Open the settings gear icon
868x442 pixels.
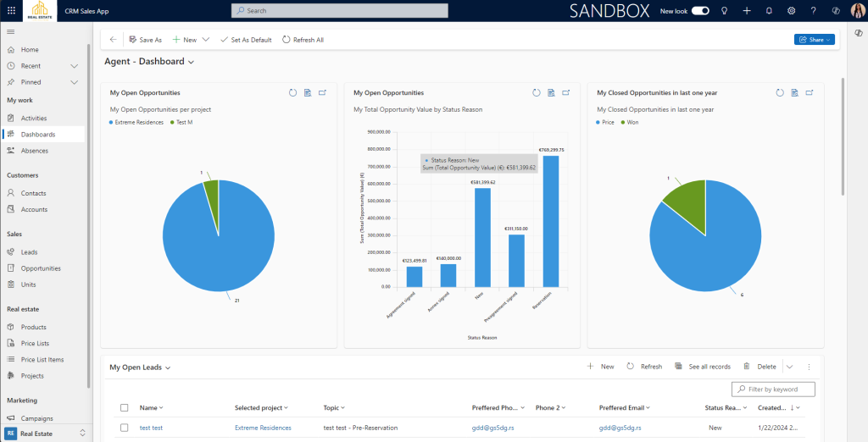[x=791, y=11]
